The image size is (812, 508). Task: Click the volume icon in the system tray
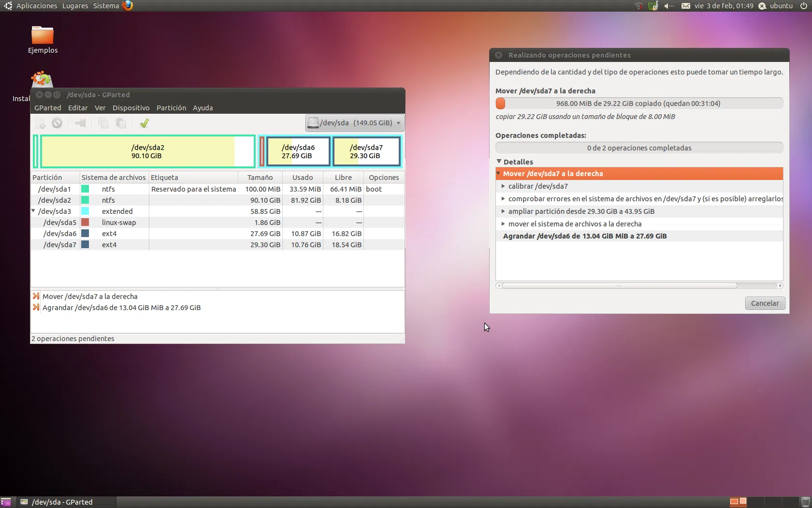669,6
